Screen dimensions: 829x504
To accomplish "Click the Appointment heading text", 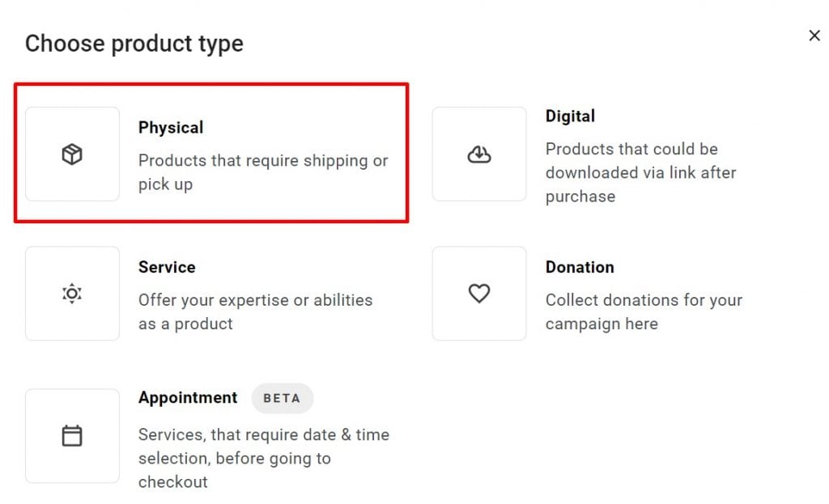I will click(x=188, y=397).
